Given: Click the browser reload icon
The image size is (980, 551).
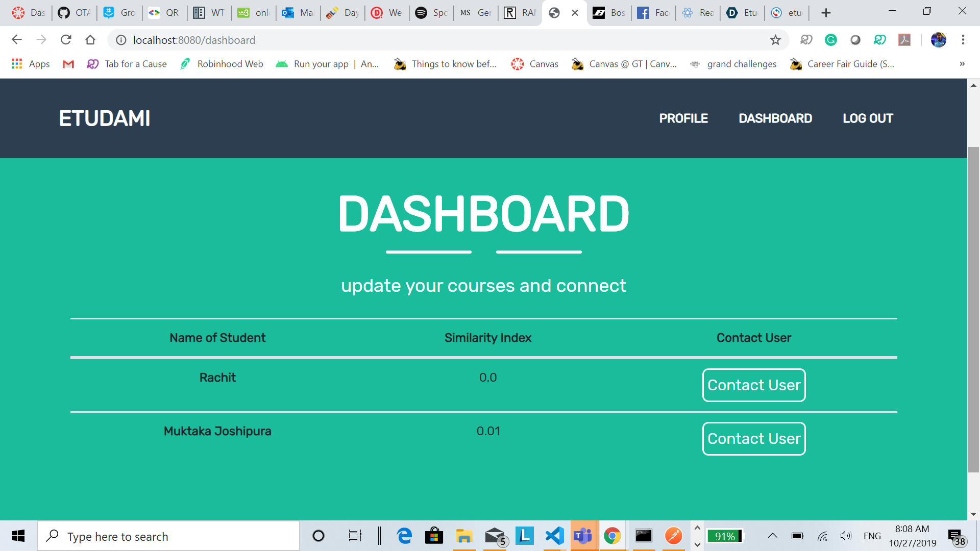Looking at the screenshot, I should click(66, 40).
